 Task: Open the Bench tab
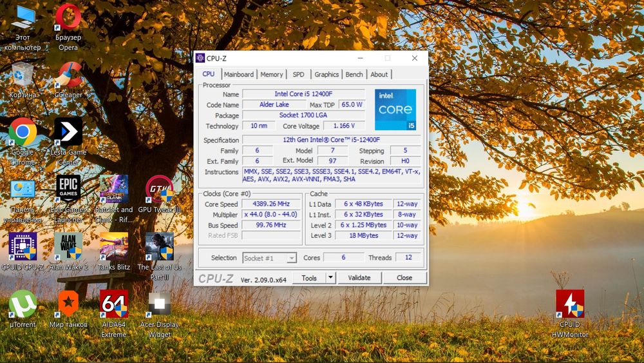(354, 74)
